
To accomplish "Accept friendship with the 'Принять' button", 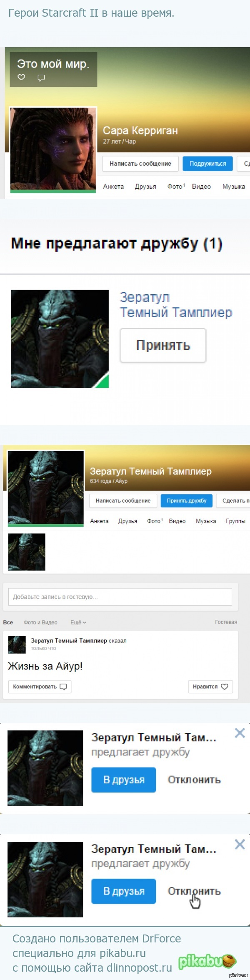I will [x=163, y=345].
